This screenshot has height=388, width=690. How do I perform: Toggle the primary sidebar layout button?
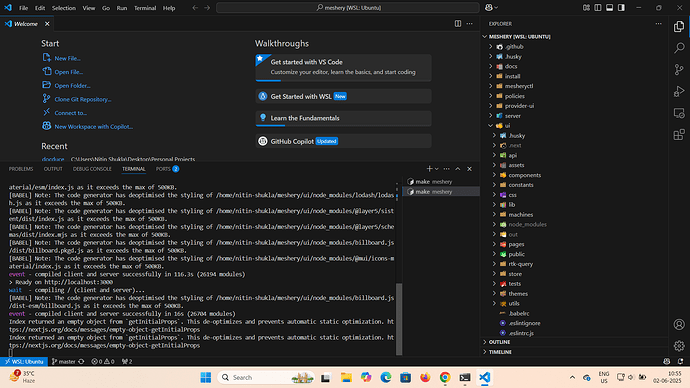click(621, 7)
